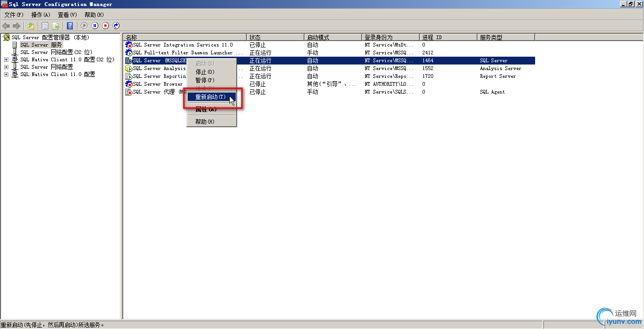Restore down the window
This screenshot has width=644, height=329.
[631, 4]
